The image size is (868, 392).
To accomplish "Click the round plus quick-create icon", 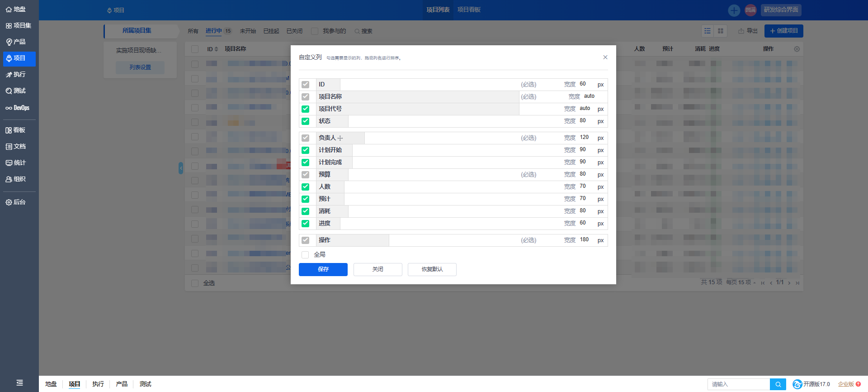I will (734, 10).
